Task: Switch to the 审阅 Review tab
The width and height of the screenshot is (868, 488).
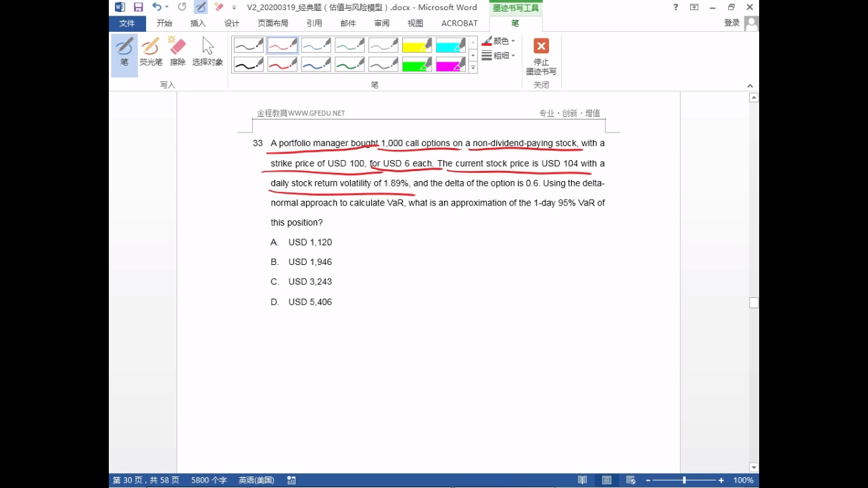Action: [x=382, y=23]
